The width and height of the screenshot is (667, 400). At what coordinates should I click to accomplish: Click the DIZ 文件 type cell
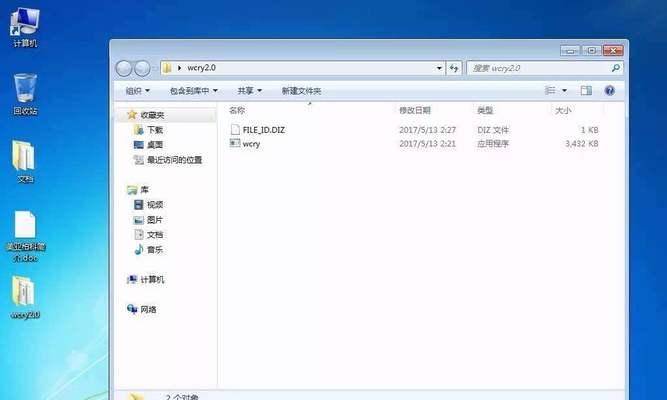[x=493, y=130]
